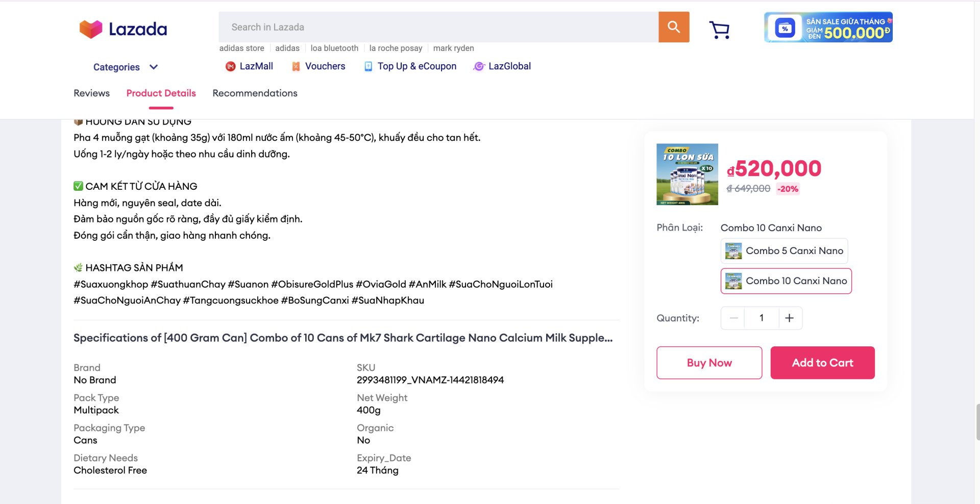This screenshot has height=504, width=980.
Task: Select the Product Details tab
Action: tap(161, 93)
